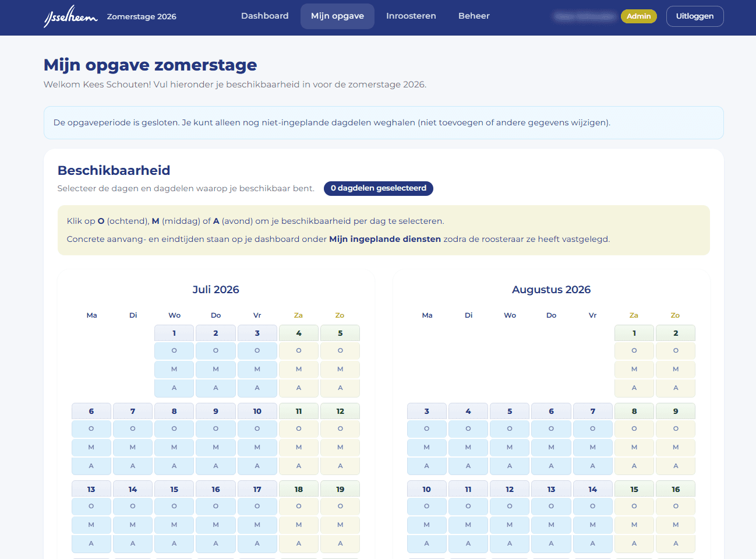Viewport: 756px width, 559px height.
Task: Toggle middag (M) for 19 juli
Action: click(340, 525)
